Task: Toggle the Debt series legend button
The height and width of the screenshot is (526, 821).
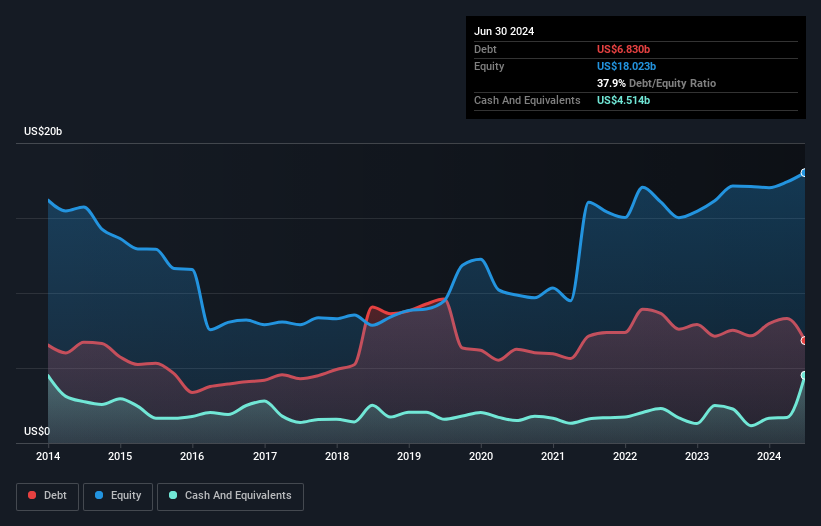Action: [48, 496]
